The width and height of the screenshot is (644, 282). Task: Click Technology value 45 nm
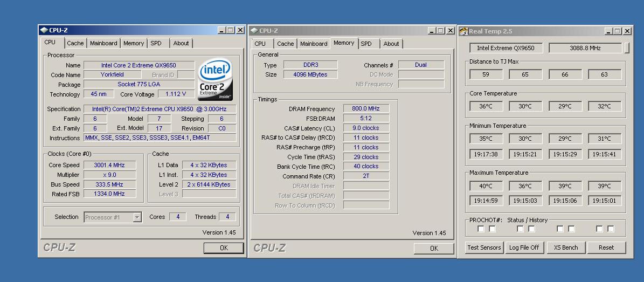(x=99, y=94)
